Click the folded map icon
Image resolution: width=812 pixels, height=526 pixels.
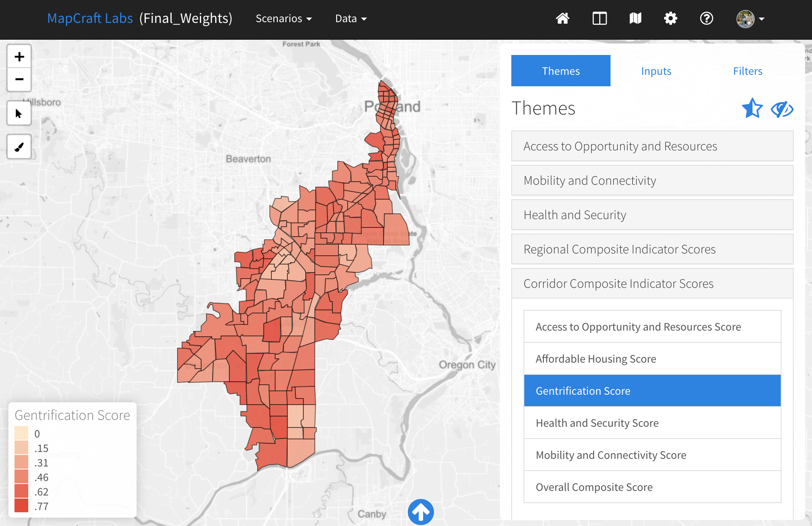(x=635, y=18)
